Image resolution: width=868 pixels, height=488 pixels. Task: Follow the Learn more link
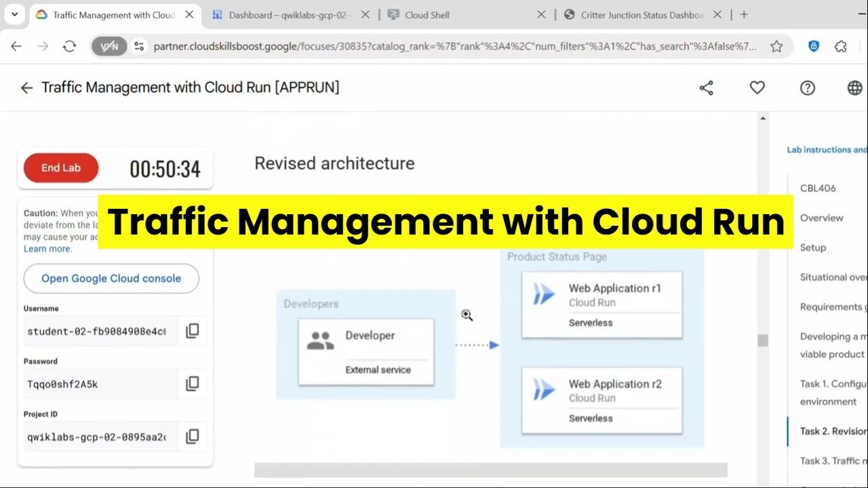[x=47, y=249]
